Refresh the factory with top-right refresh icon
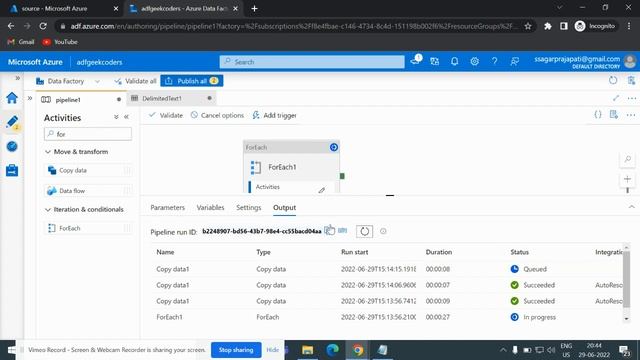 [613, 80]
